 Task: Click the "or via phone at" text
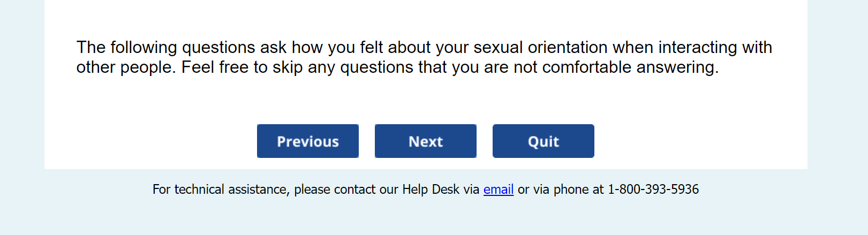click(x=560, y=189)
